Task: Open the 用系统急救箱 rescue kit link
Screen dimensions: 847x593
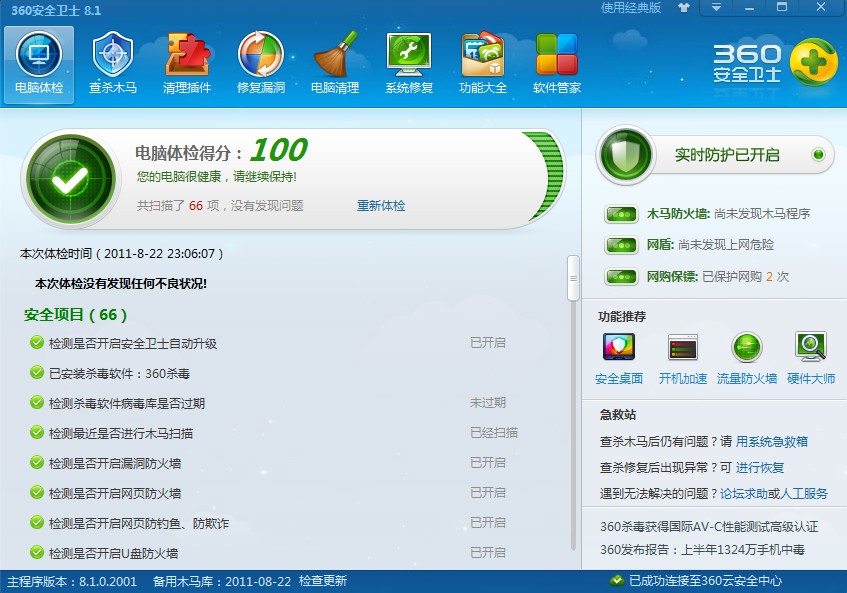Action: [771, 442]
